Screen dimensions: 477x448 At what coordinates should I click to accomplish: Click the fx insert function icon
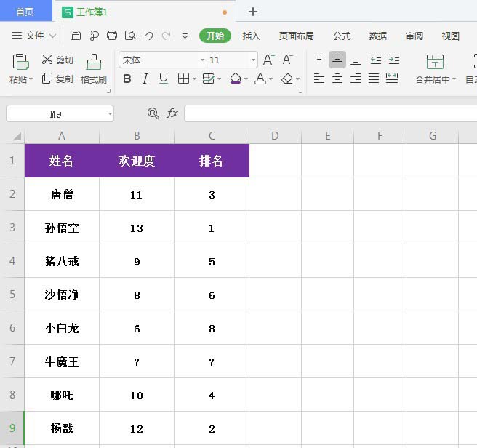[x=172, y=113]
